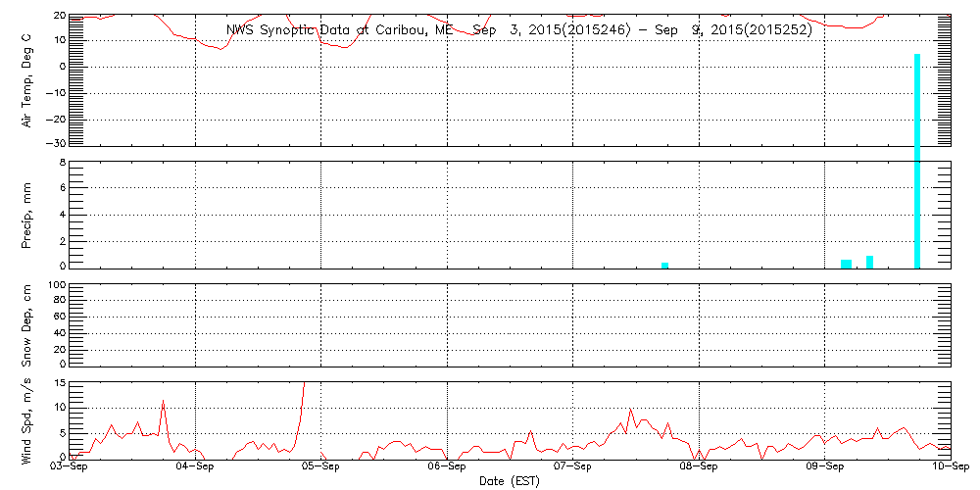The image size is (980, 490).
Task: Click the '03-Sep' date tick label
Action: tap(70, 468)
